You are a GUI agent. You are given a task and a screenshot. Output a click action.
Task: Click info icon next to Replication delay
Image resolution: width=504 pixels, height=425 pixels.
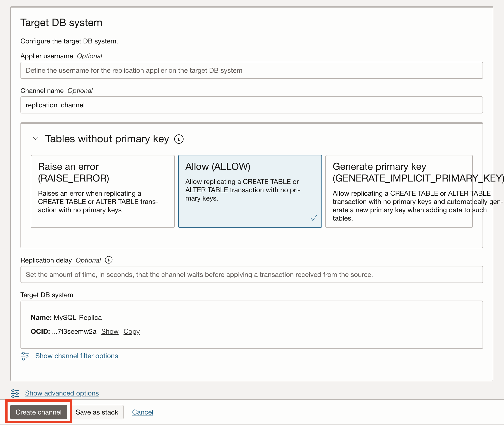tap(109, 260)
